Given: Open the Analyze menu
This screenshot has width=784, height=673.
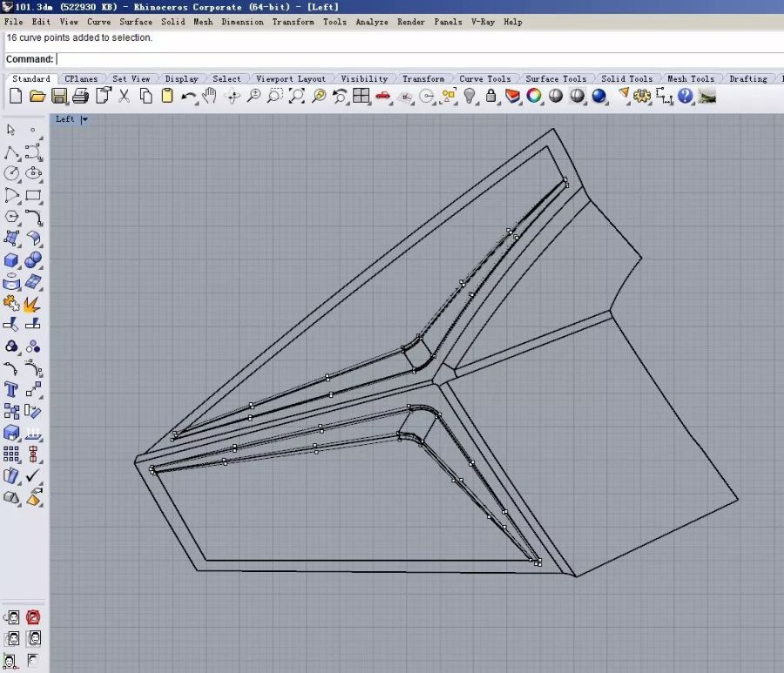Looking at the screenshot, I should [x=372, y=22].
